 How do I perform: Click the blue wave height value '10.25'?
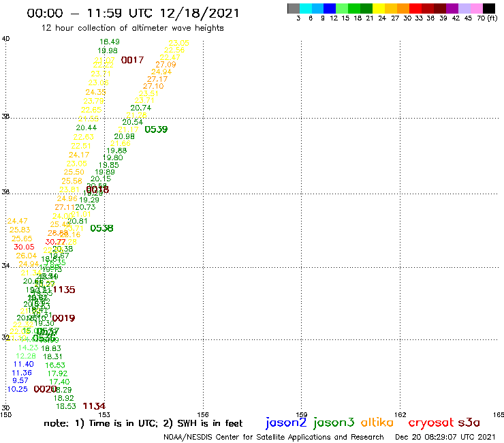tap(17, 389)
